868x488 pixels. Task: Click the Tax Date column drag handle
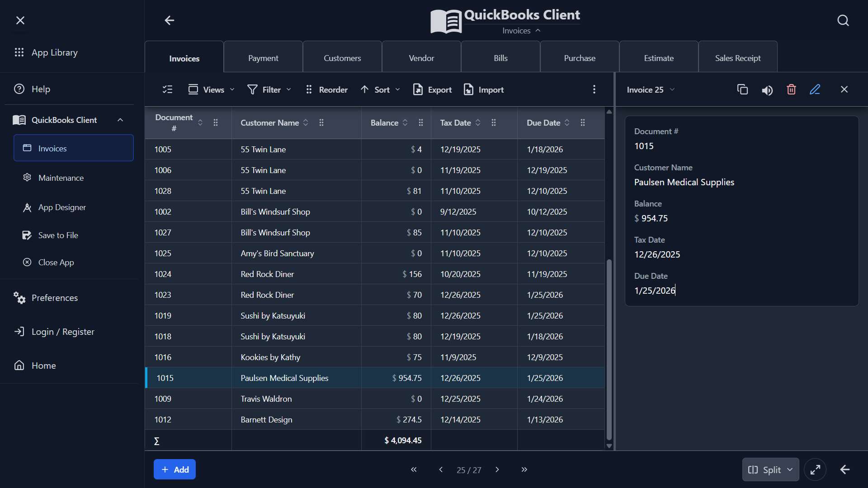(x=494, y=122)
